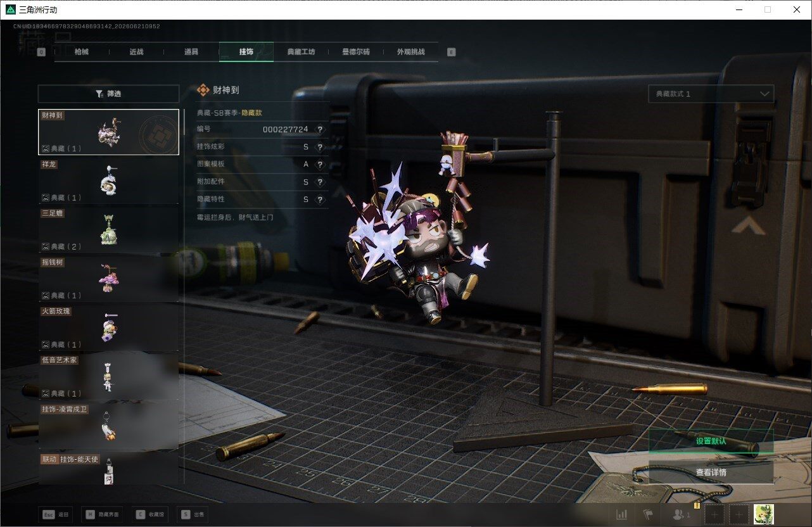Viewport: 812px width, 527px height.
Task: Click help icon for 隐藏特性
Action: point(320,199)
